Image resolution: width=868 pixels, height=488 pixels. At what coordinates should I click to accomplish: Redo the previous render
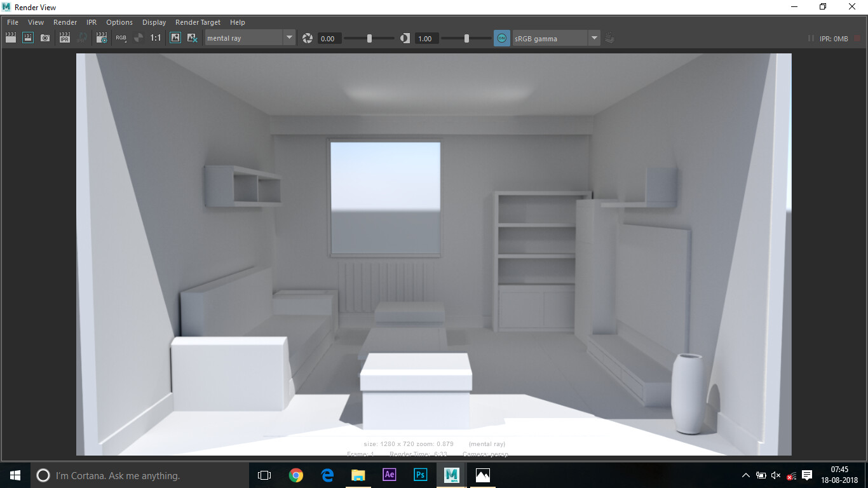28,37
